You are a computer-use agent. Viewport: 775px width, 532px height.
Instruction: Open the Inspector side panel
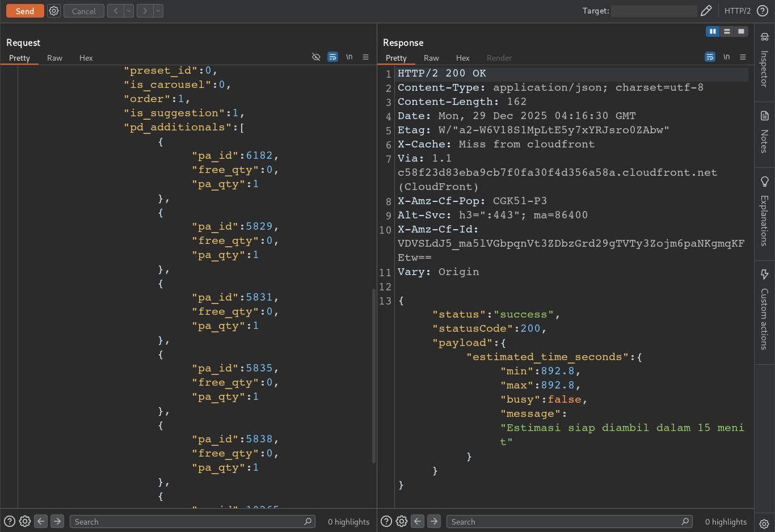(764, 61)
